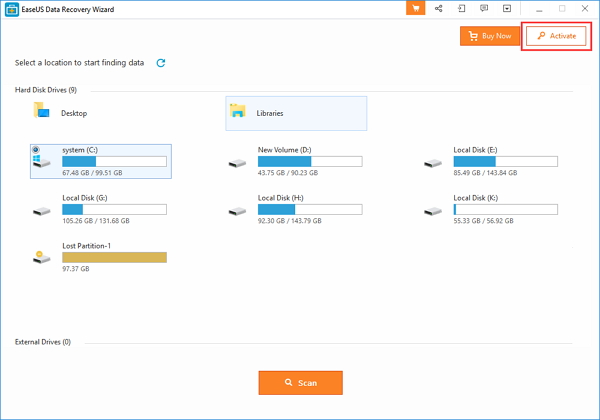
Task: Click the External Drives section header
Action: pyautogui.click(x=43, y=342)
